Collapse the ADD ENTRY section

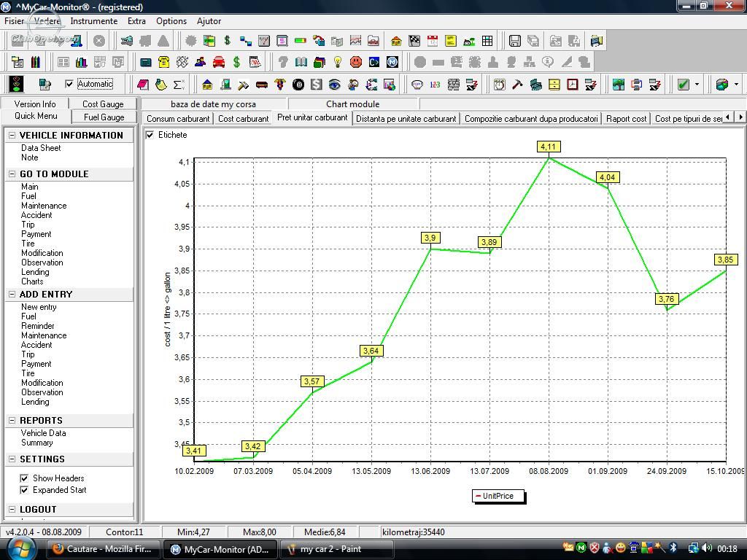[12, 295]
